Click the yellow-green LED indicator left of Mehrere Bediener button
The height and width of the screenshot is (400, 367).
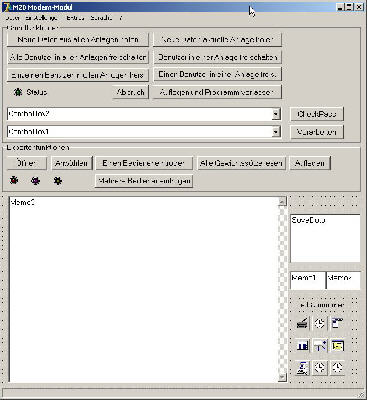[58, 181]
